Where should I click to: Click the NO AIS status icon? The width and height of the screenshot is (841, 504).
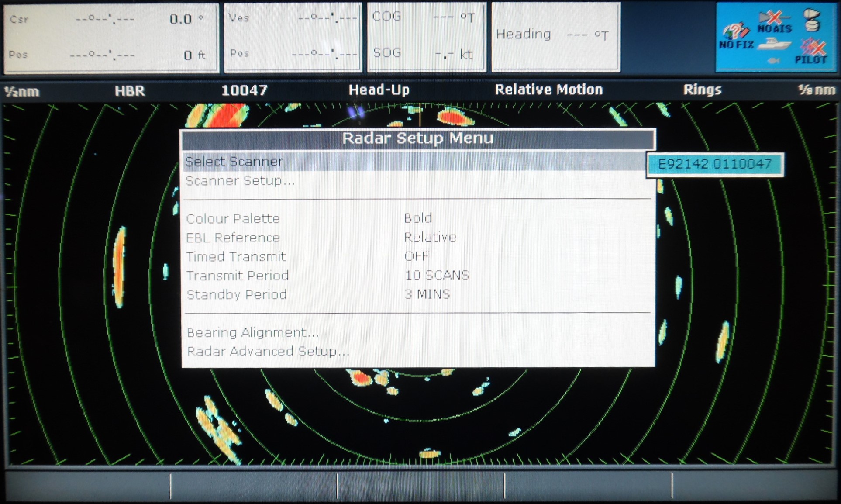(776, 21)
